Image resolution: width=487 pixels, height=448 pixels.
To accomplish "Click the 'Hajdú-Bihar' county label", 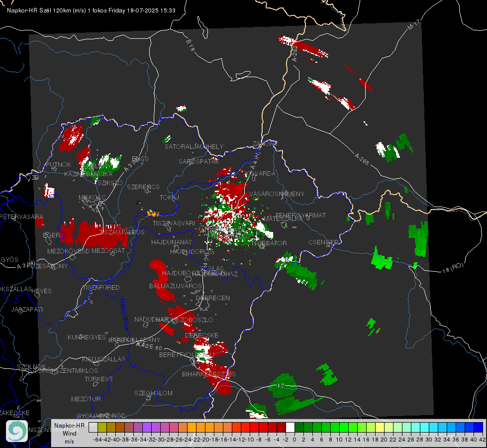I will click(124, 315).
